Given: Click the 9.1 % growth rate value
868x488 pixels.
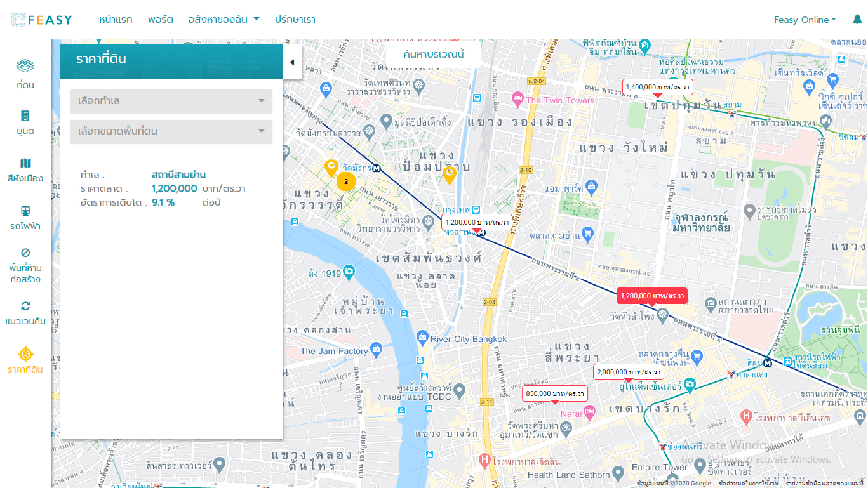Looking at the screenshot, I should click(x=163, y=202).
